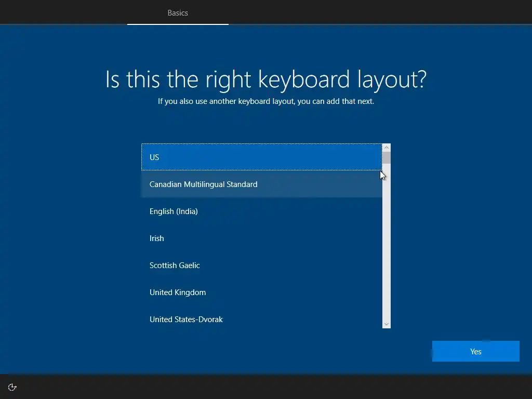The width and height of the screenshot is (532, 399).
Task: Confirm layout with the Yes button
Action: [x=476, y=351]
